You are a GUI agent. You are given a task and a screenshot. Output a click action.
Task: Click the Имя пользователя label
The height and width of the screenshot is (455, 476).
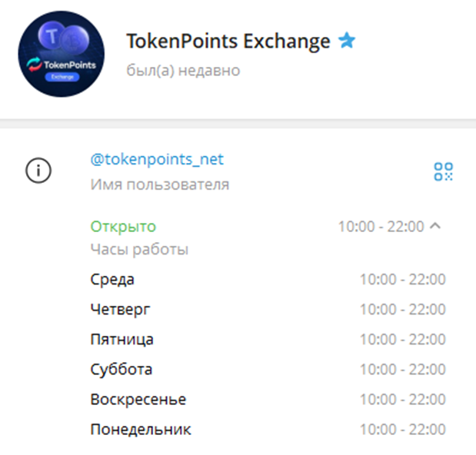click(159, 184)
